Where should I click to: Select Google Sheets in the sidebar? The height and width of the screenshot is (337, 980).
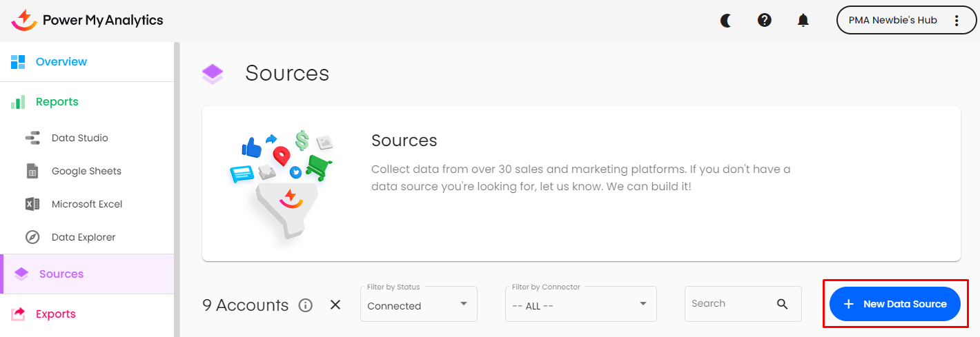(86, 171)
